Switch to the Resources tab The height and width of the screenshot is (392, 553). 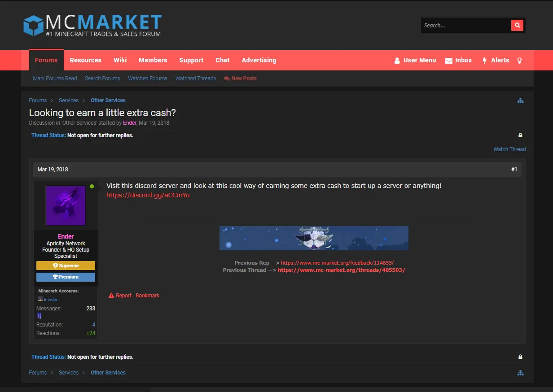(x=85, y=60)
